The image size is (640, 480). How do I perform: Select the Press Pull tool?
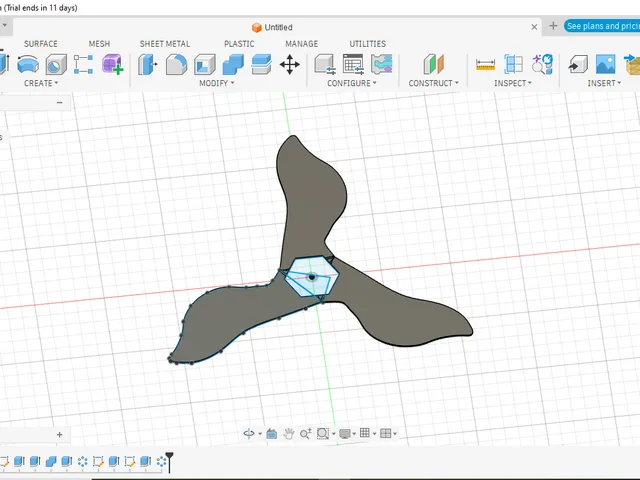point(147,64)
